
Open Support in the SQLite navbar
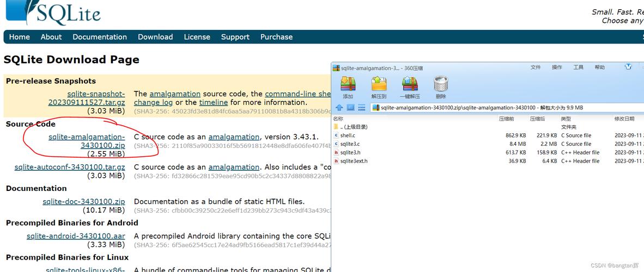(x=235, y=37)
